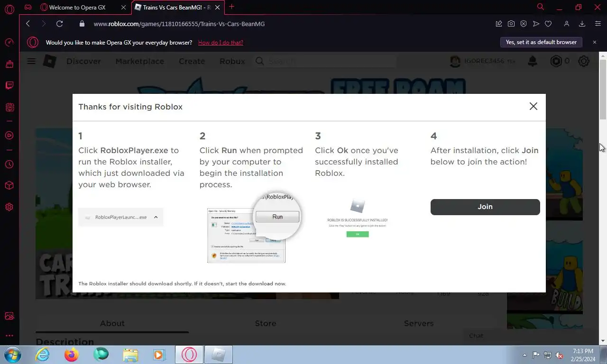Open browser downloads icon
607x364 pixels.
[582, 24]
